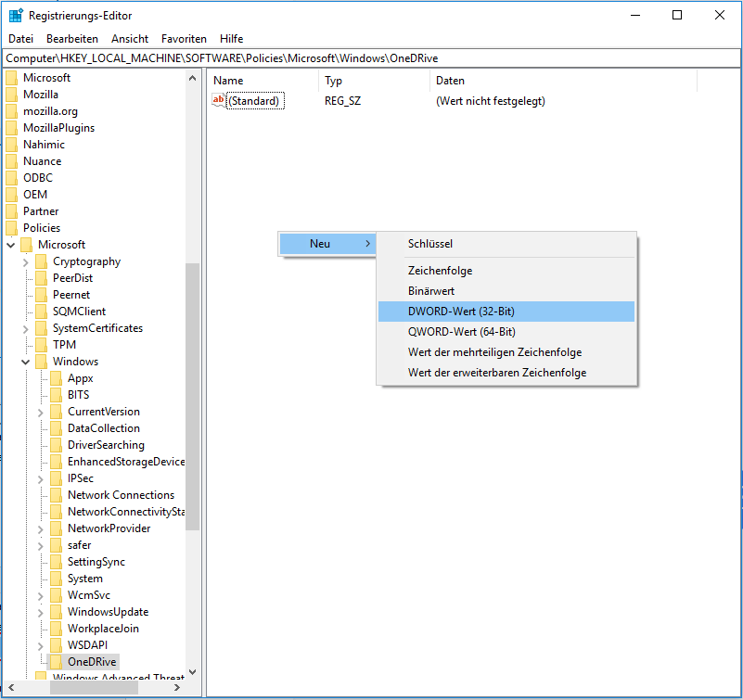
Task: Click the registry path address bar
Action: tap(371, 58)
